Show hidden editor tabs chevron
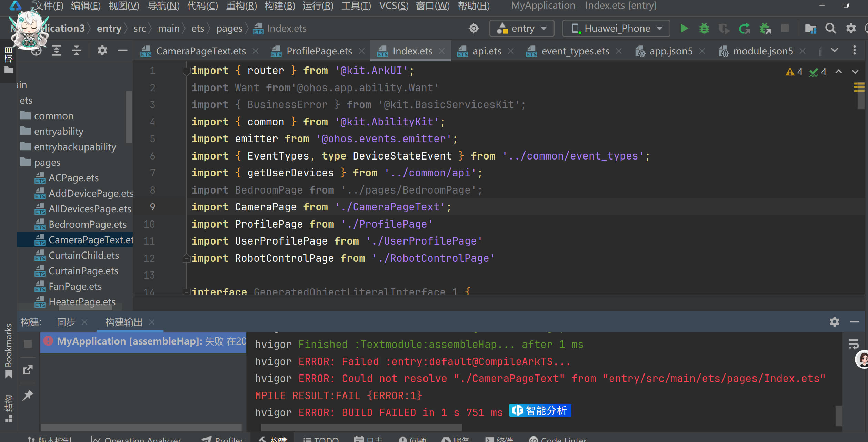The height and width of the screenshot is (442, 868). (835, 51)
